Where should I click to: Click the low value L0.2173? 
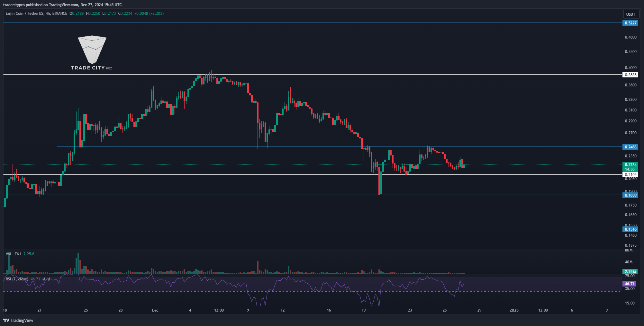(x=109, y=13)
